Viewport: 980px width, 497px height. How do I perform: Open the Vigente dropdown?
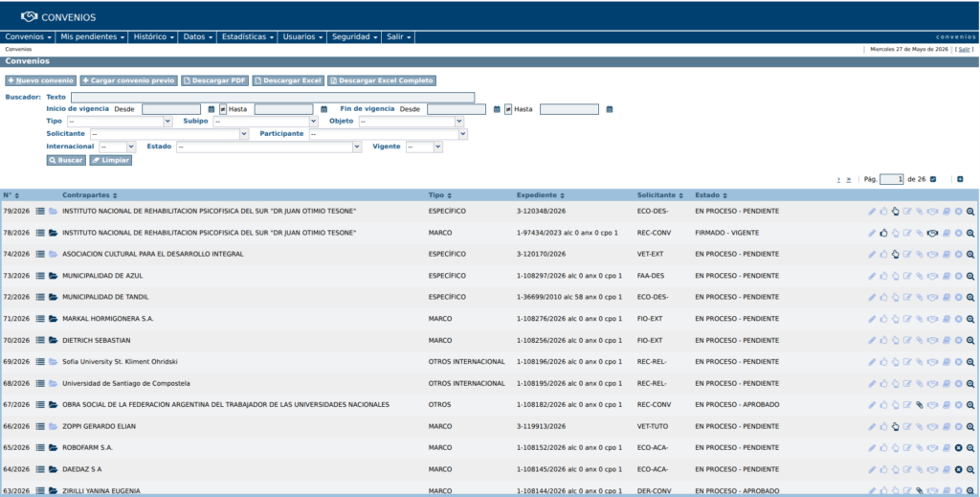point(424,147)
